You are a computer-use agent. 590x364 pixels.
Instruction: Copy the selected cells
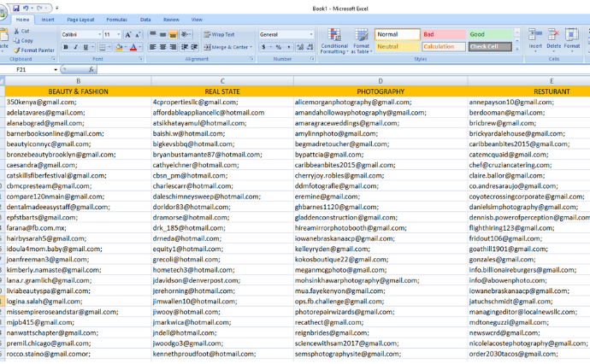click(x=23, y=41)
